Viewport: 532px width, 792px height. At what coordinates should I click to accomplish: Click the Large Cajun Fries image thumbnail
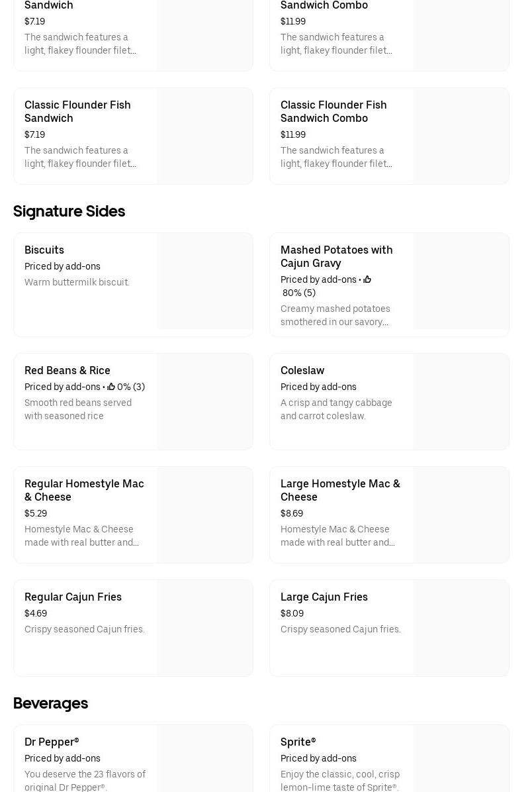tap(461, 628)
